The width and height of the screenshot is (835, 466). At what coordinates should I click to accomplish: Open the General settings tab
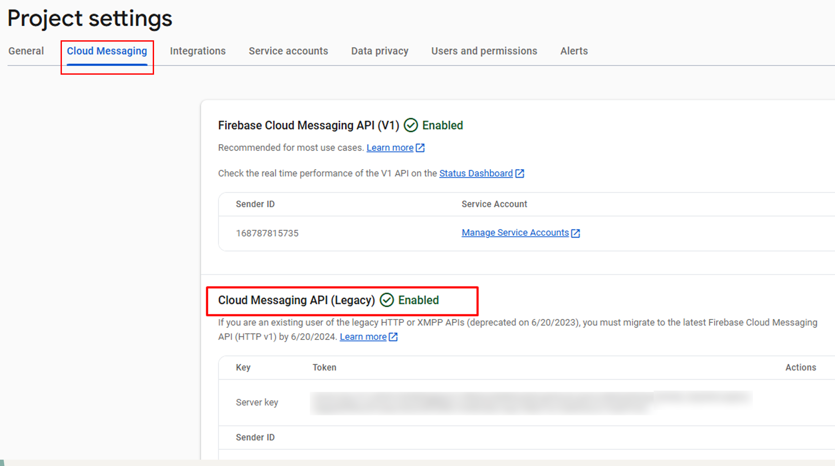click(26, 51)
